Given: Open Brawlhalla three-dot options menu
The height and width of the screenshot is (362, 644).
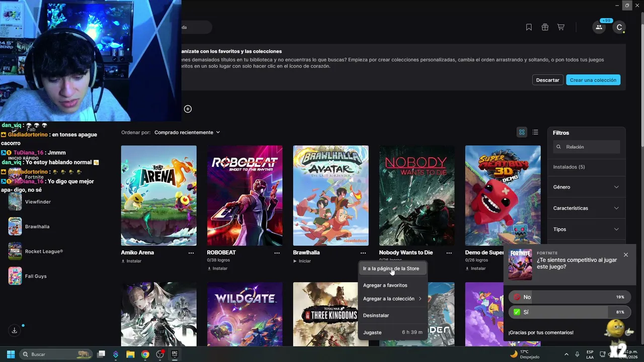Looking at the screenshot, I should pos(363,253).
